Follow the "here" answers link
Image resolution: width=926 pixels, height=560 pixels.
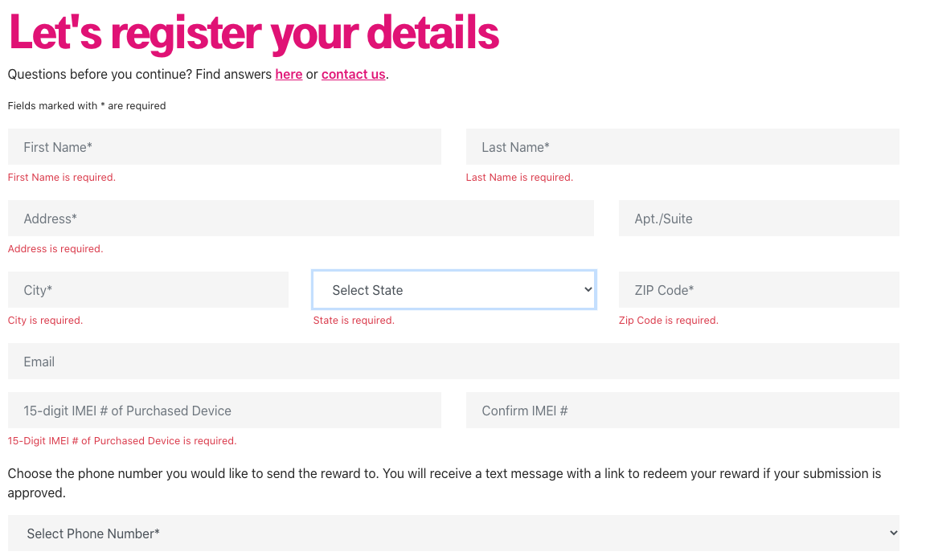click(289, 75)
